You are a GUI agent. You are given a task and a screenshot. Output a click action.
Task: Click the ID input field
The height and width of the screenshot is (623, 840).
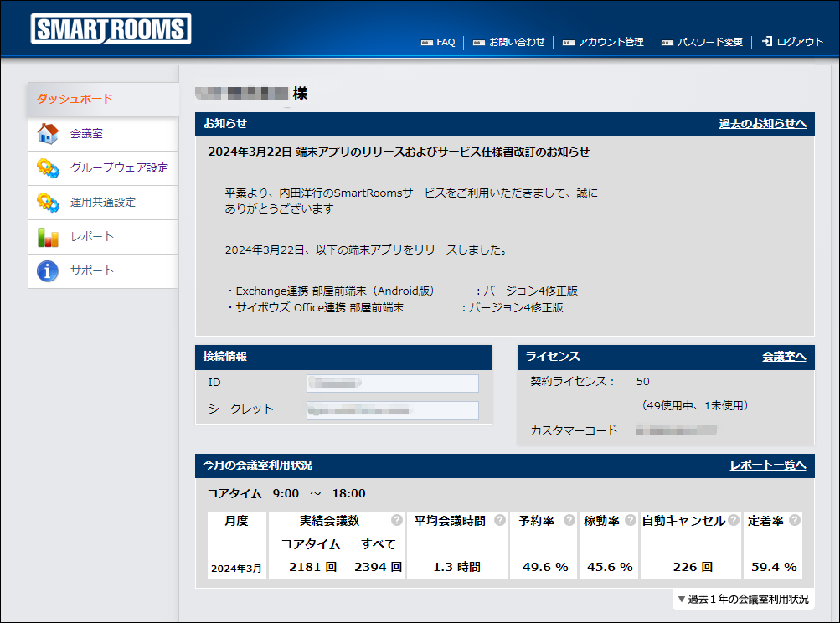coord(392,384)
